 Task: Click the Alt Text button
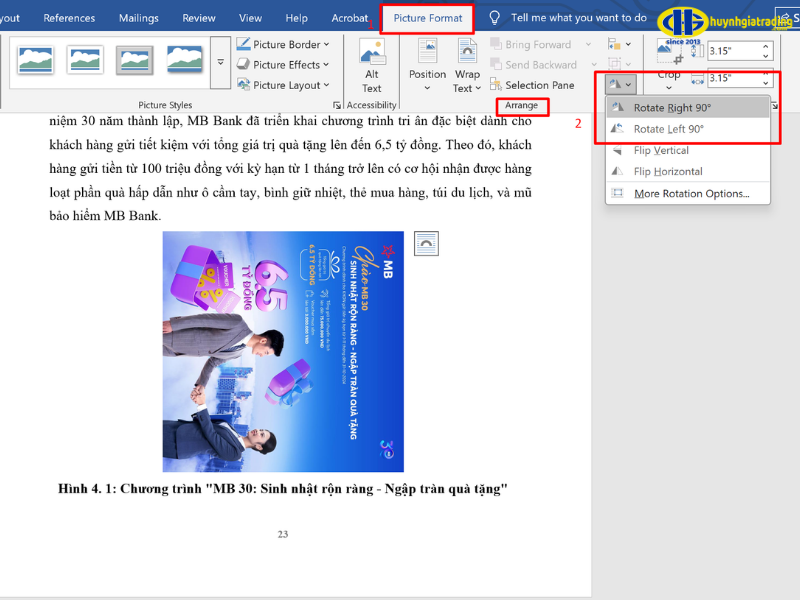tap(372, 66)
